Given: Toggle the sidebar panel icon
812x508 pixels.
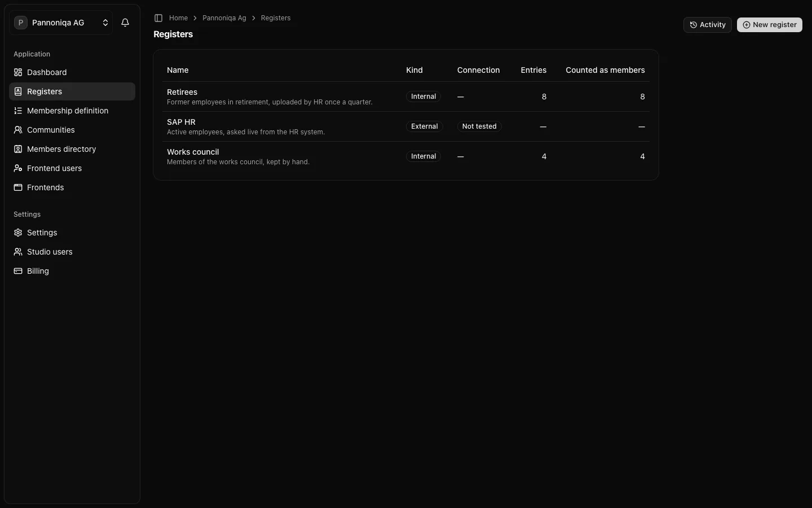Looking at the screenshot, I should tap(158, 18).
